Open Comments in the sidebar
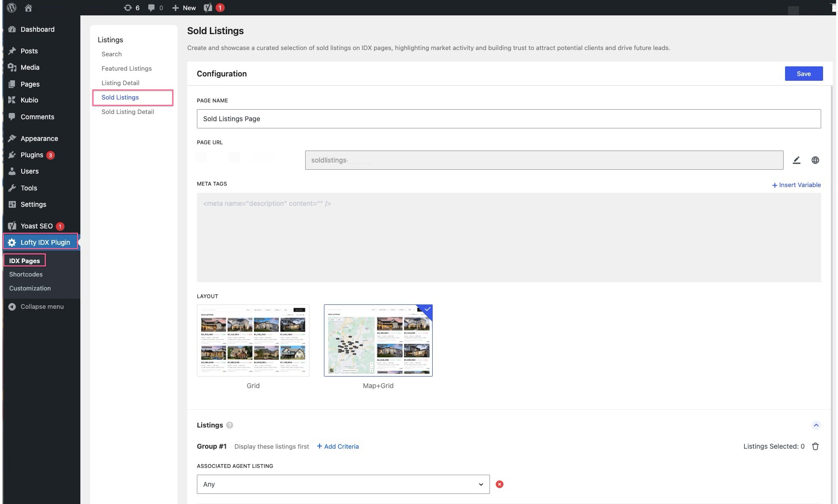 (37, 117)
